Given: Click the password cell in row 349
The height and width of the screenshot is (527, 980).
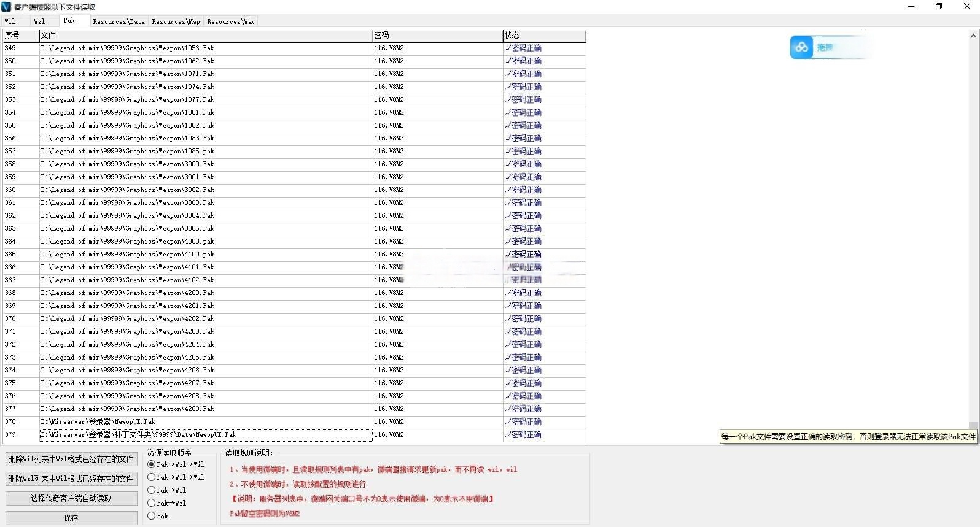Looking at the screenshot, I should point(438,48).
